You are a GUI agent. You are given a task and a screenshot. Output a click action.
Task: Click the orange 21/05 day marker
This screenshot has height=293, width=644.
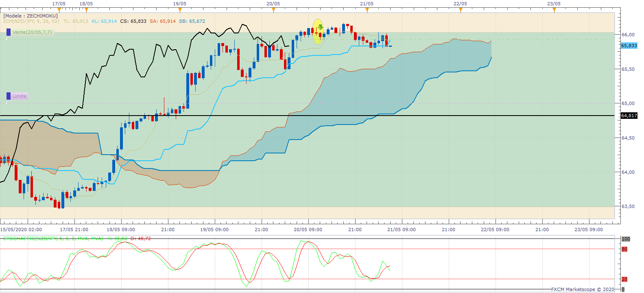[x=367, y=9]
